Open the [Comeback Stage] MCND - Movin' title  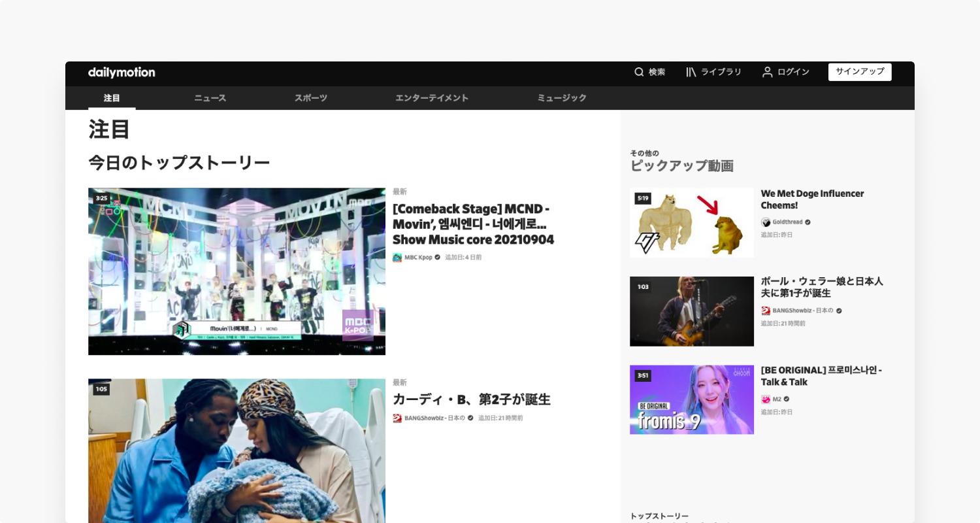(473, 224)
